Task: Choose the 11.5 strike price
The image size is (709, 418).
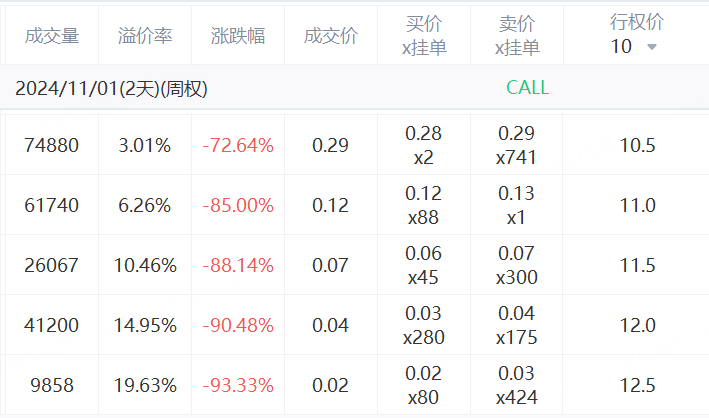Action: click(637, 265)
